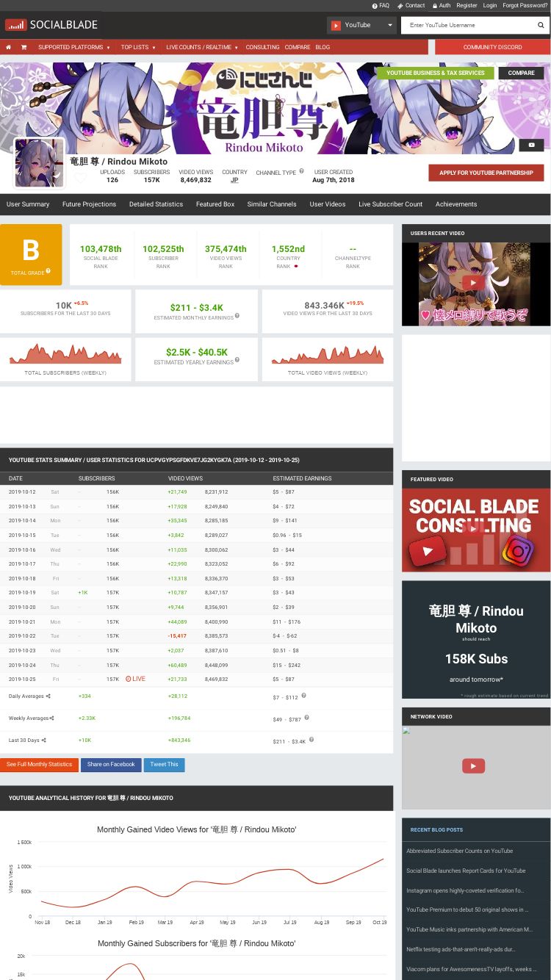Play the Network Video

(473, 766)
